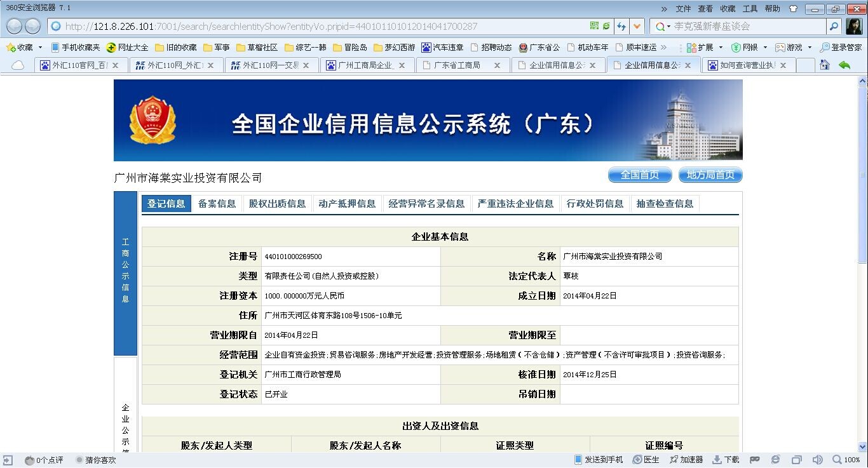Click the blue refresh arrows icon
The height and width of the screenshot is (468, 868).
pyautogui.click(x=621, y=26)
